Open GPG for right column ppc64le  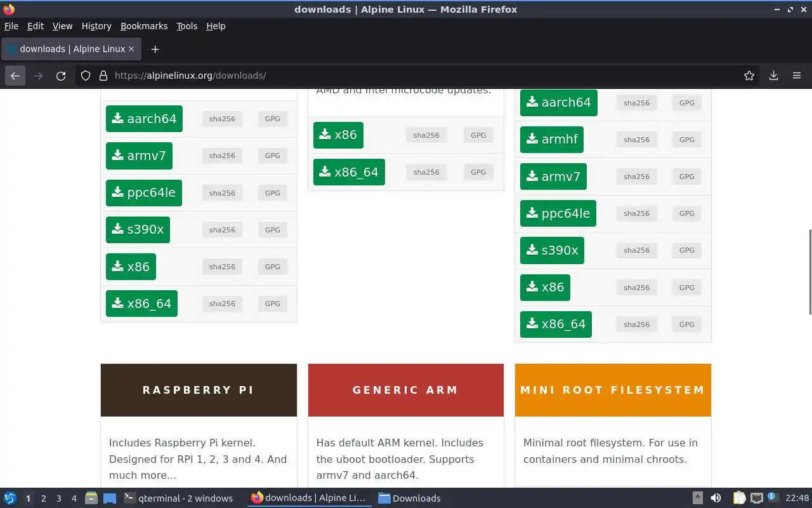click(x=687, y=213)
